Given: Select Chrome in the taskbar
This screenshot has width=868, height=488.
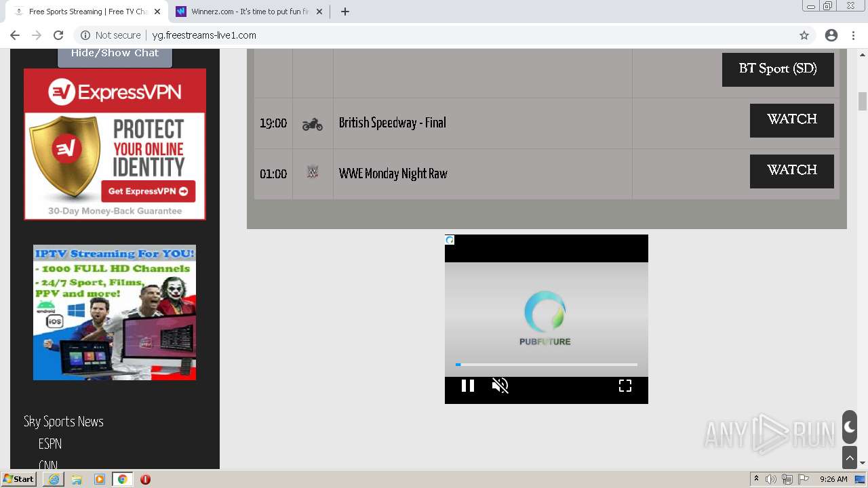Looking at the screenshot, I should (x=123, y=479).
